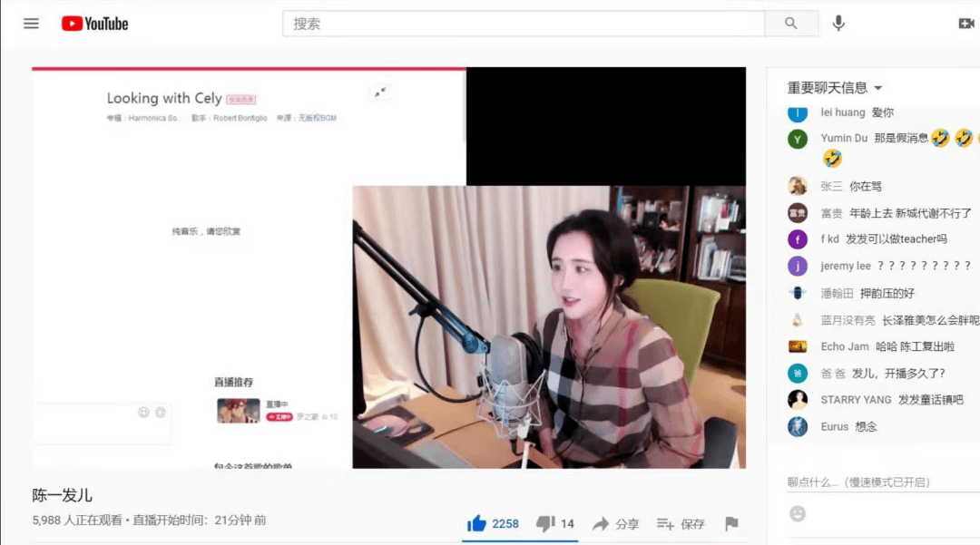
Task: Open emoji picker in live chat
Action: pyautogui.click(x=798, y=514)
